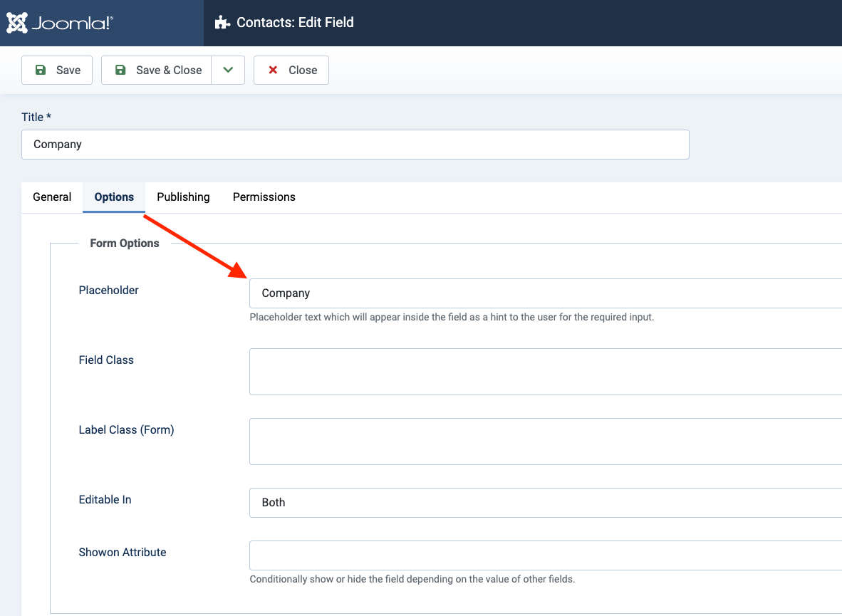This screenshot has width=842, height=616.
Task: Go to the Permissions tab
Action: pos(264,197)
